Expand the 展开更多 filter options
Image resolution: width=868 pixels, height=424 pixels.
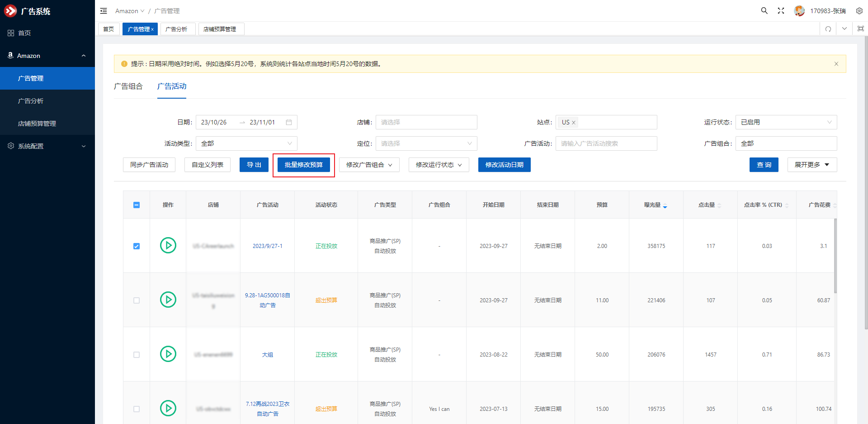[x=812, y=165]
